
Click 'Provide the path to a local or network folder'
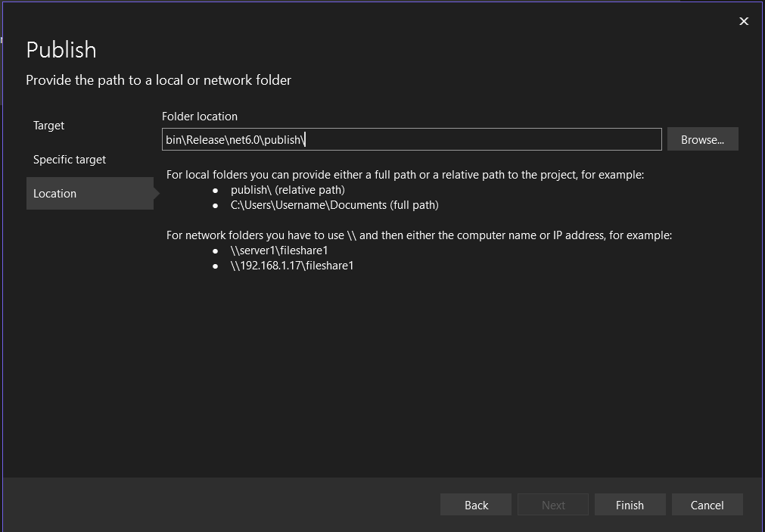[x=159, y=80]
